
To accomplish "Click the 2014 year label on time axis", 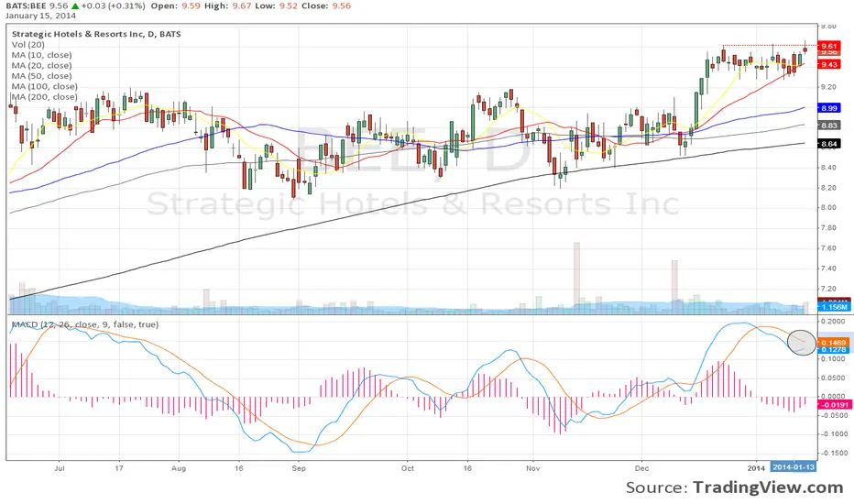I will 756,468.
